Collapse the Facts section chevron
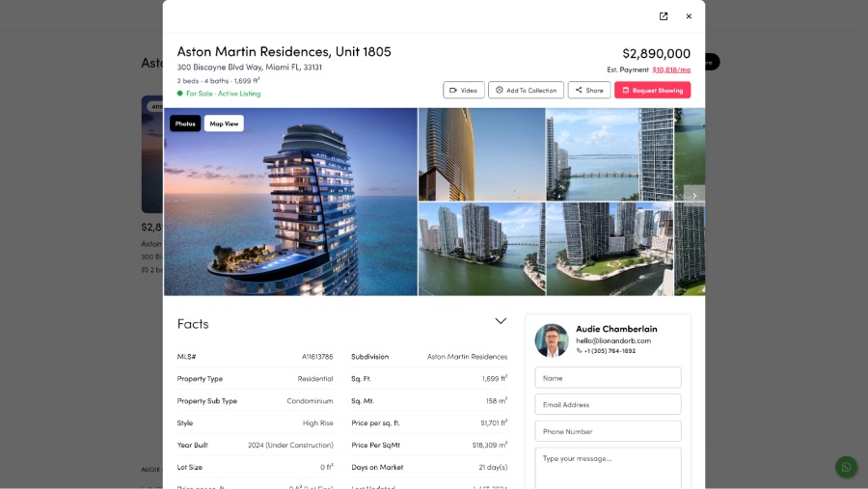The height and width of the screenshot is (489, 868). tap(501, 321)
